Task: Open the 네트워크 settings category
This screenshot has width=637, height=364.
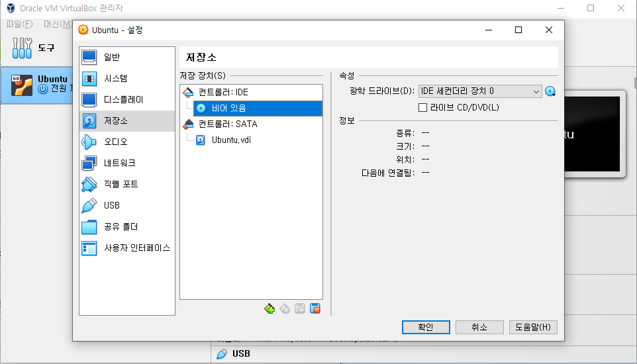Action: tap(127, 163)
